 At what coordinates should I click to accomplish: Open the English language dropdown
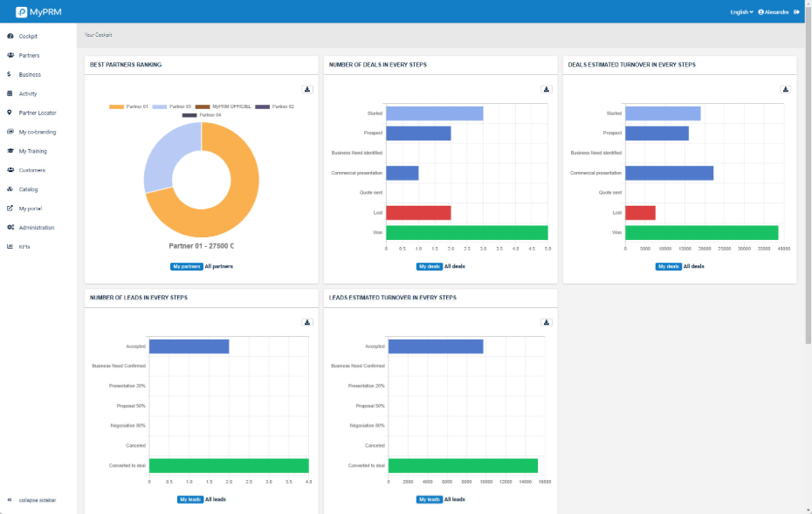[x=741, y=12]
